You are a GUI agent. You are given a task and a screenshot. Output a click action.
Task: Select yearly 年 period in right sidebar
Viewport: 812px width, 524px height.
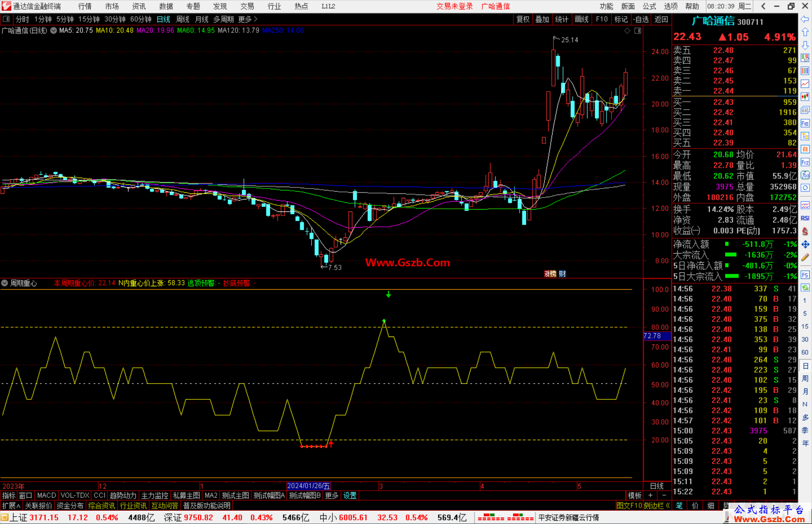point(805,443)
